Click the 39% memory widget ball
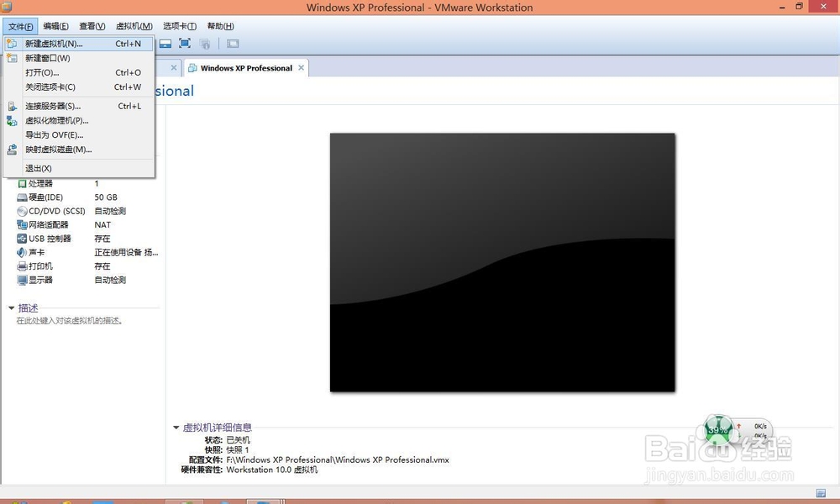The width and height of the screenshot is (840, 504). point(718,429)
